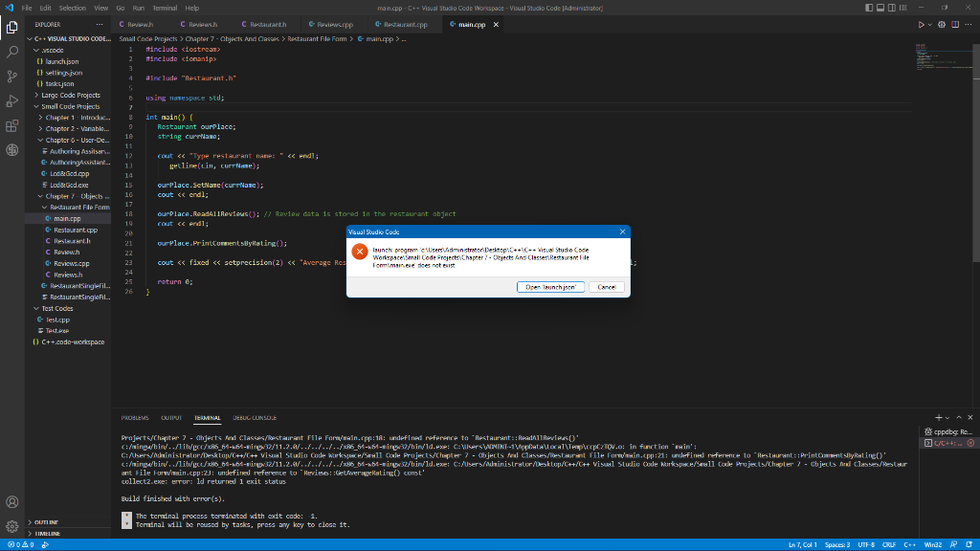Screen dimensions: 980x551
Task: Change UTF-8 encoding in status bar
Action: [x=866, y=544]
